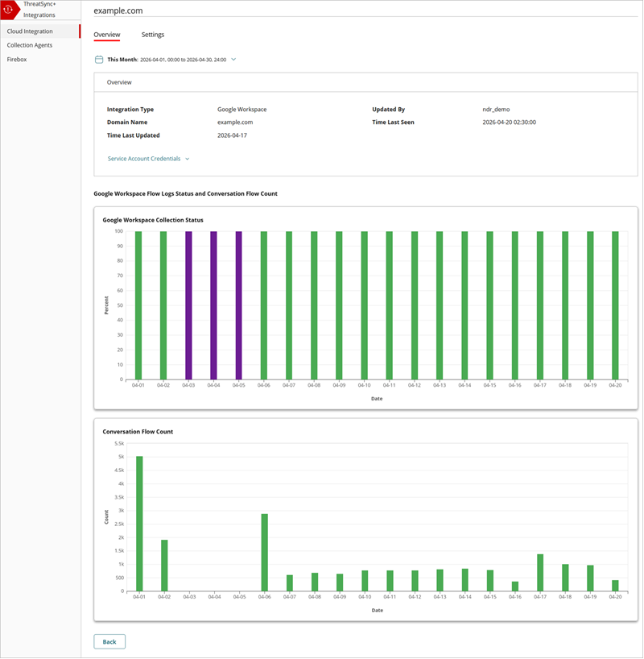Click the 04-06 conversation flow count bar
Viewport: 644px width, 659px height.
click(x=265, y=553)
